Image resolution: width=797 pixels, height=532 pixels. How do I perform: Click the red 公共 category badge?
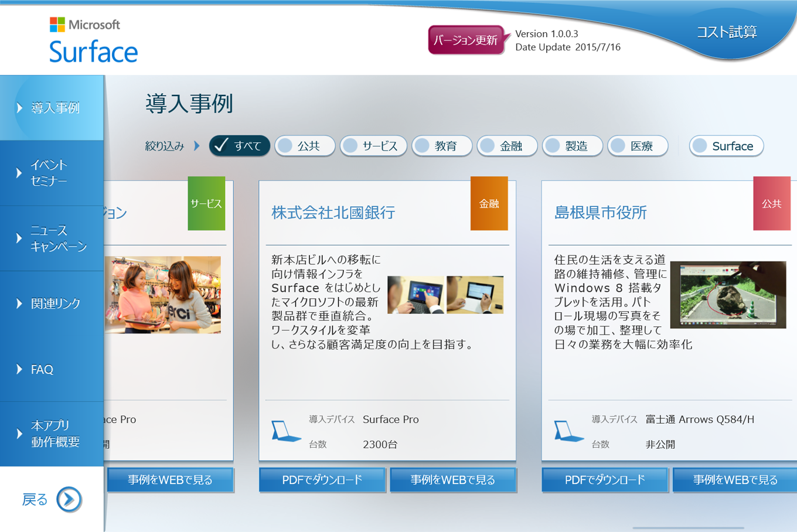click(x=772, y=203)
